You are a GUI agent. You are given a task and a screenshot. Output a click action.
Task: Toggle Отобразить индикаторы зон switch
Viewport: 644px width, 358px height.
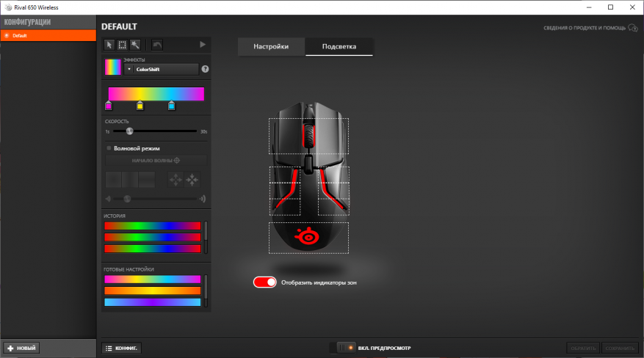[265, 282]
